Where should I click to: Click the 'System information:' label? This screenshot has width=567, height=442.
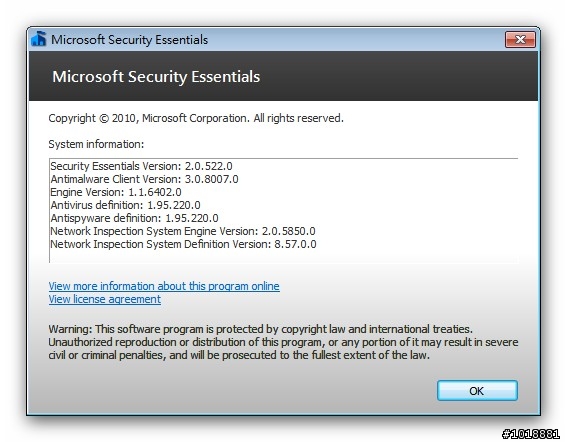[x=96, y=144]
